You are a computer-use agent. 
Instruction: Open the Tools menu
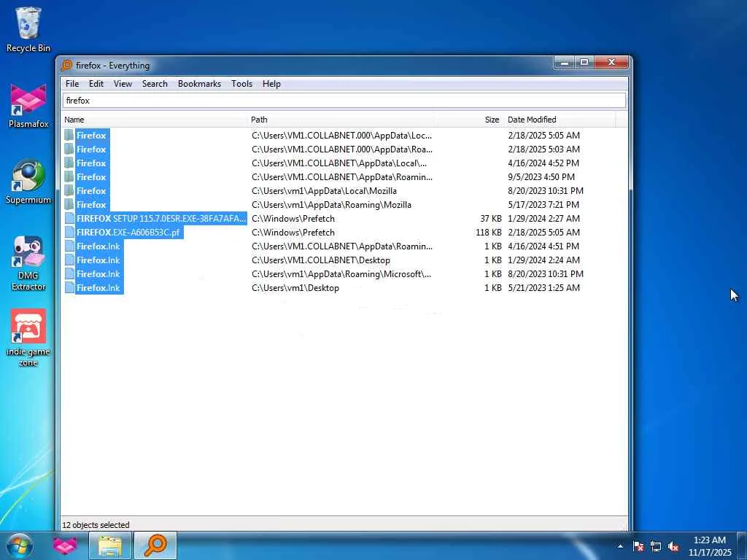[241, 84]
